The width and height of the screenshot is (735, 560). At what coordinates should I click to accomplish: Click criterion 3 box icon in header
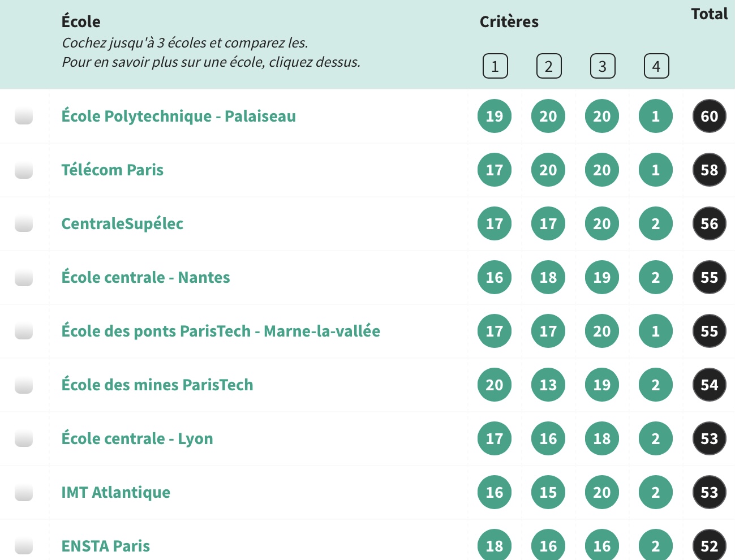[602, 66]
